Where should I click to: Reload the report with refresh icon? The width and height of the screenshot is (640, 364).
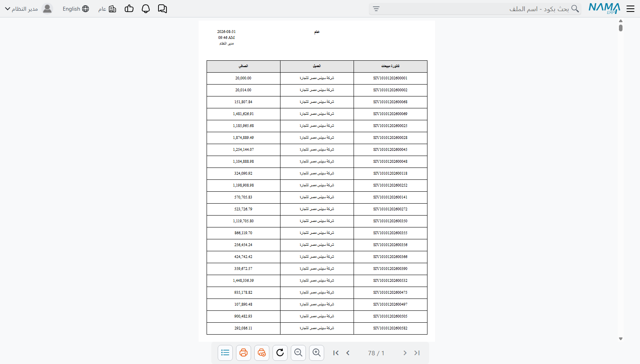click(280, 352)
